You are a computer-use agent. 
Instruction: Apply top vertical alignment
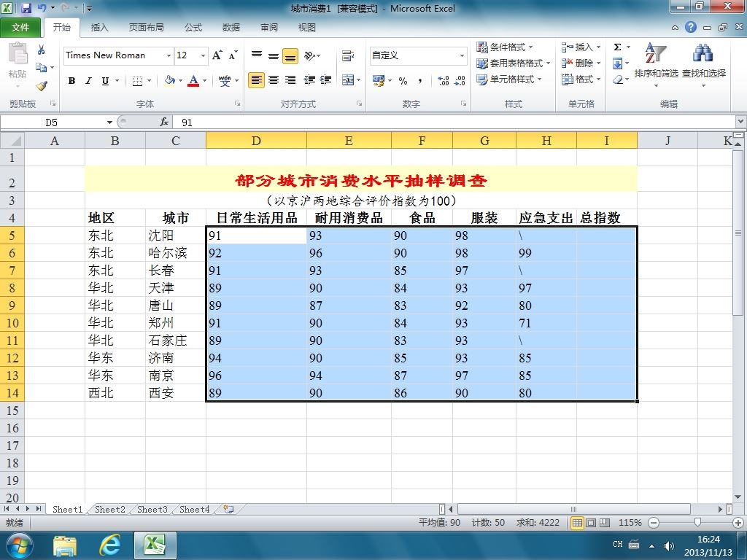click(x=257, y=55)
